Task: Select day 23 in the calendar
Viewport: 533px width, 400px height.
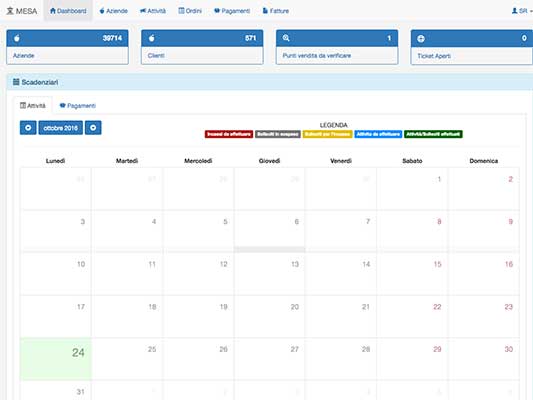Action: 509,307
